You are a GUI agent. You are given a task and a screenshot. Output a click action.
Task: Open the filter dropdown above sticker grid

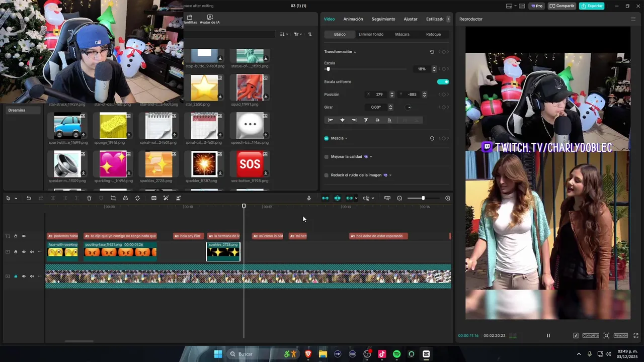[x=297, y=34]
